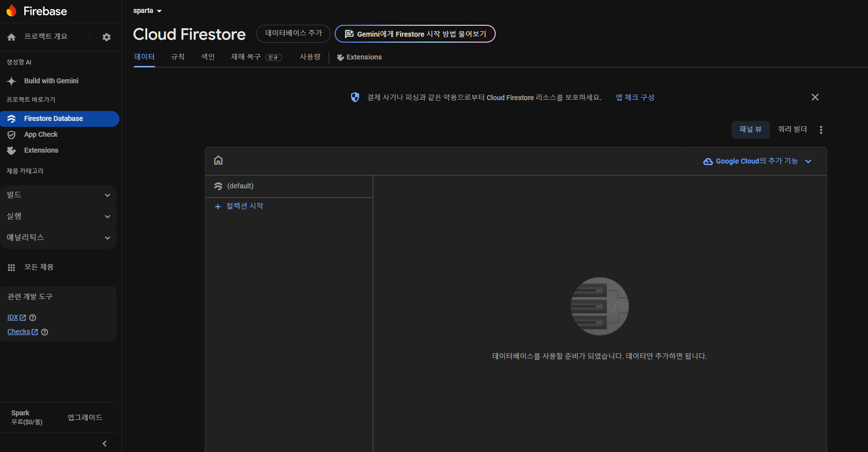Click the Firestore Database sidebar icon
This screenshot has width=868, height=452.
pos(11,119)
